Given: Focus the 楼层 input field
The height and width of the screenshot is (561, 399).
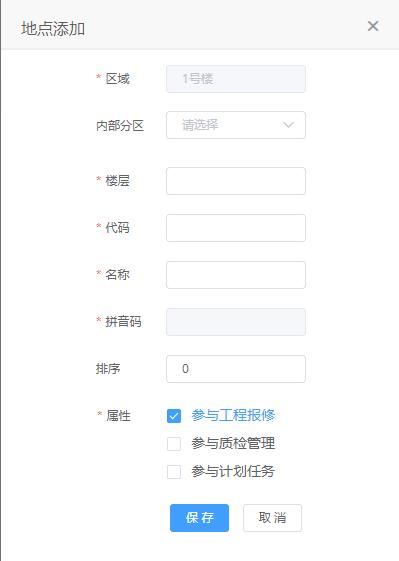Looking at the screenshot, I should pyautogui.click(x=236, y=181).
